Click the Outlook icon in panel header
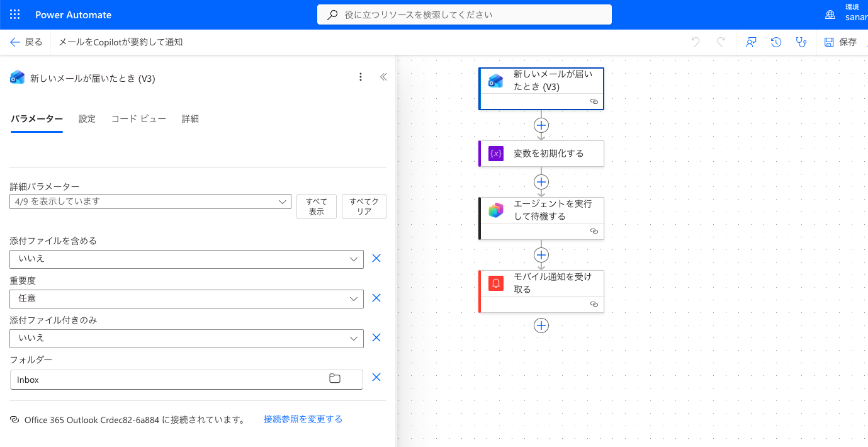Screen dimensions: 868x447 pos(17,77)
